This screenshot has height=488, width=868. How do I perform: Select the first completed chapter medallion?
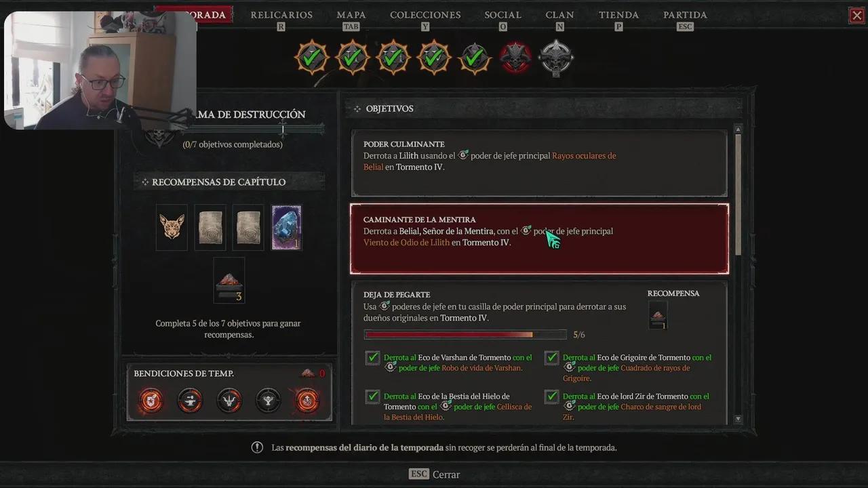pyautogui.click(x=312, y=58)
